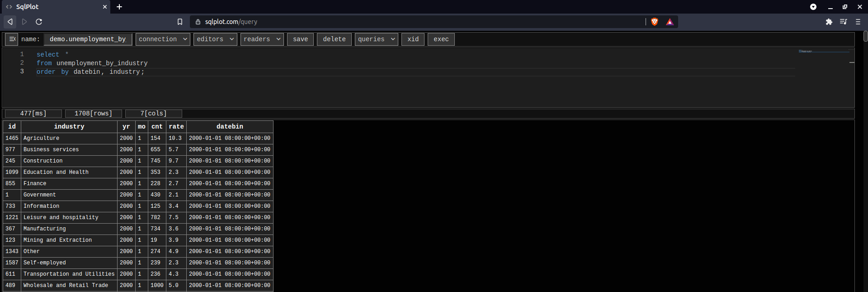Open browser extensions puzzle icon
This screenshot has height=292, width=868.
point(829,22)
